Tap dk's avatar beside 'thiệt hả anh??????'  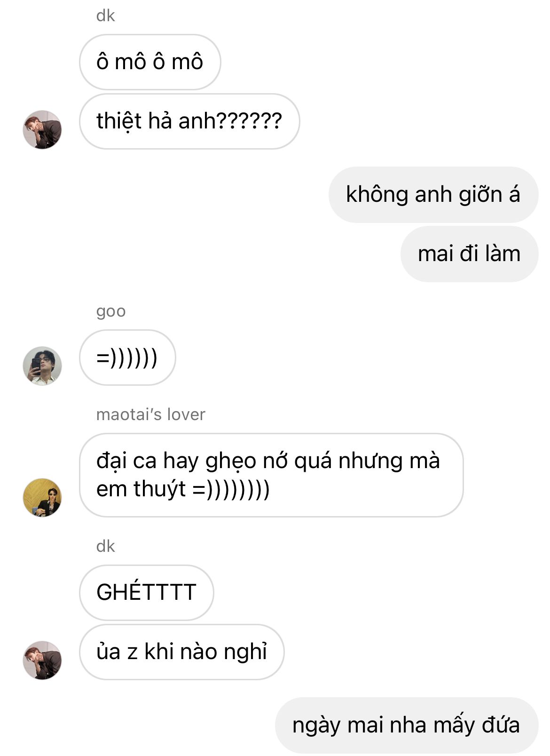click(42, 130)
